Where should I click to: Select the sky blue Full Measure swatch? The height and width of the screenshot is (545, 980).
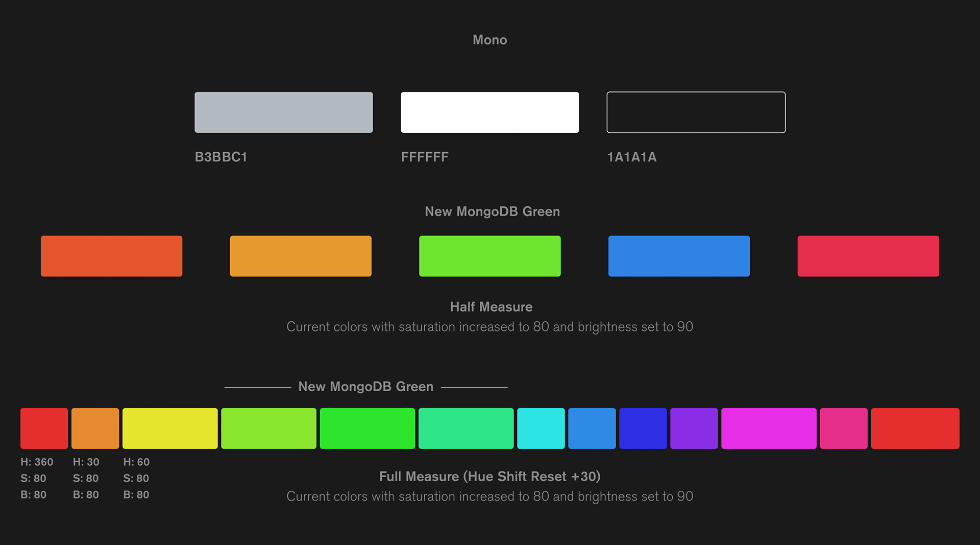coord(592,429)
